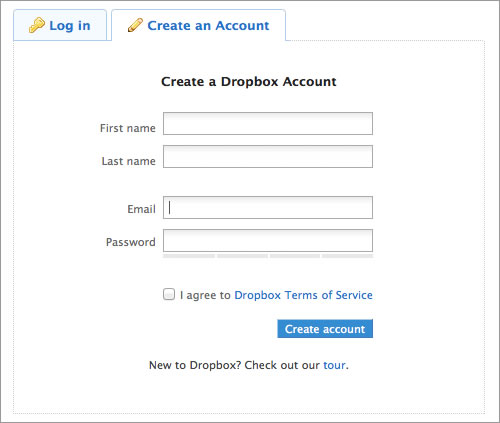Select the Email text box
The height and width of the screenshot is (423, 500).
[x=268, y=207]
